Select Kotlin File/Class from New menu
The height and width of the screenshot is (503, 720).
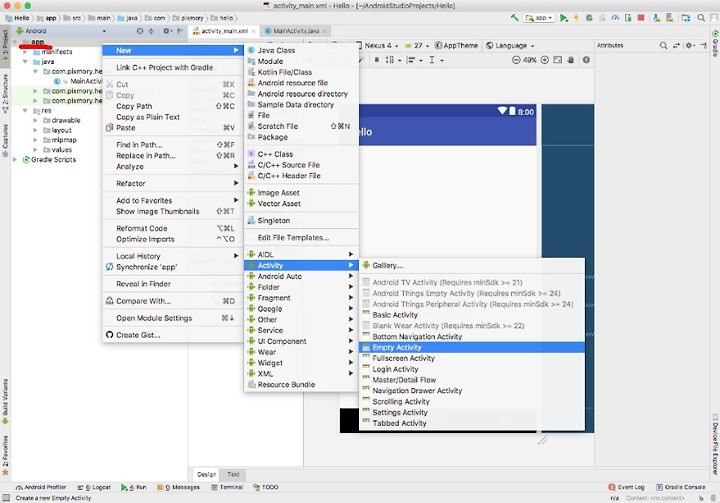pyautogui.click(x=301, y=73)
